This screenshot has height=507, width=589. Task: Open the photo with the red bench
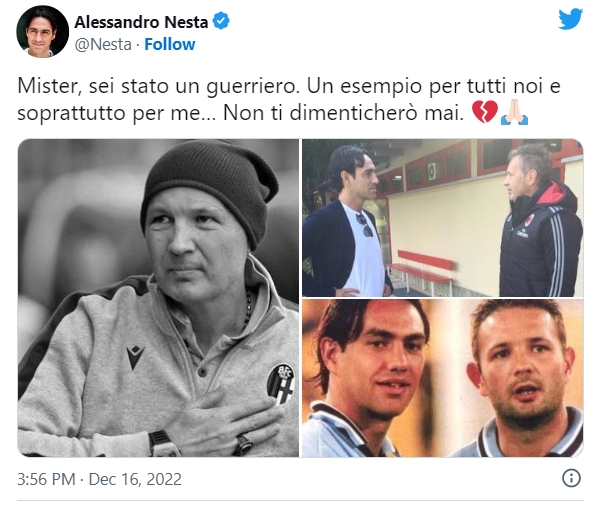[x=443, y=218]
